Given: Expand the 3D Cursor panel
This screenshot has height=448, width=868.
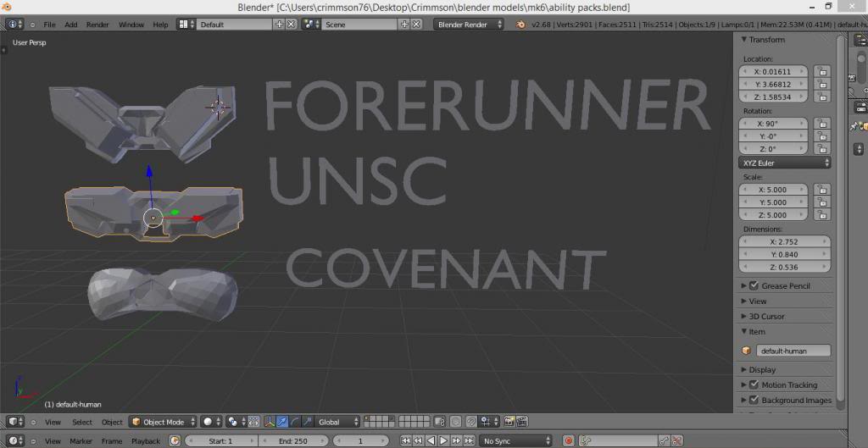Looking at the screenshot, I should pyautogui.click(x=743, y=317).
